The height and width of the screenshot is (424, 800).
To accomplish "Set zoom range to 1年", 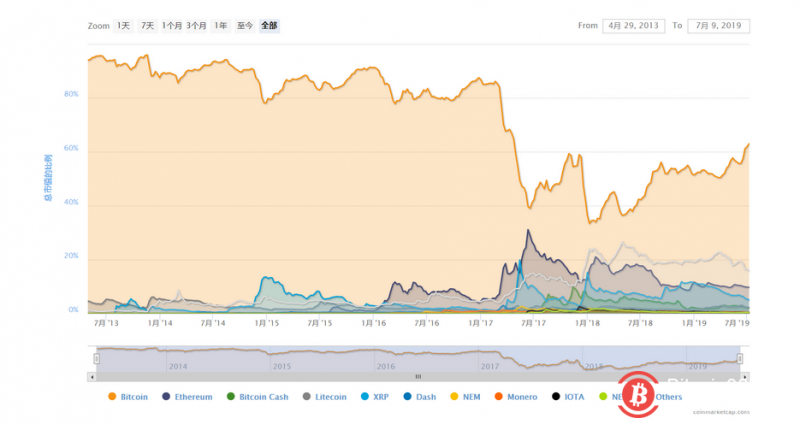I will tap(220, 26).
